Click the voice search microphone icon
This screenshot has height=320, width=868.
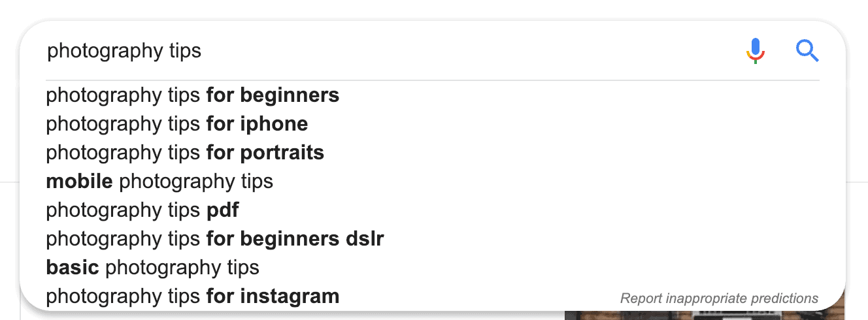tap(755, 51)
